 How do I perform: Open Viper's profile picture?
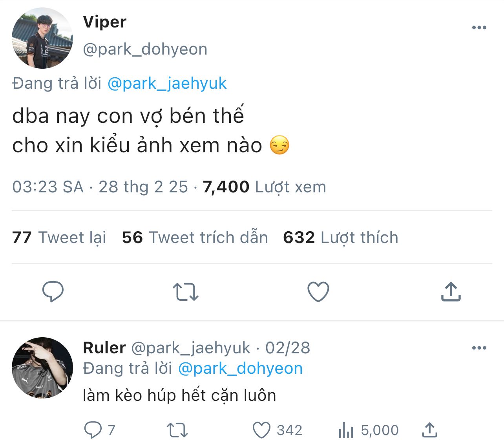[42, 38]
